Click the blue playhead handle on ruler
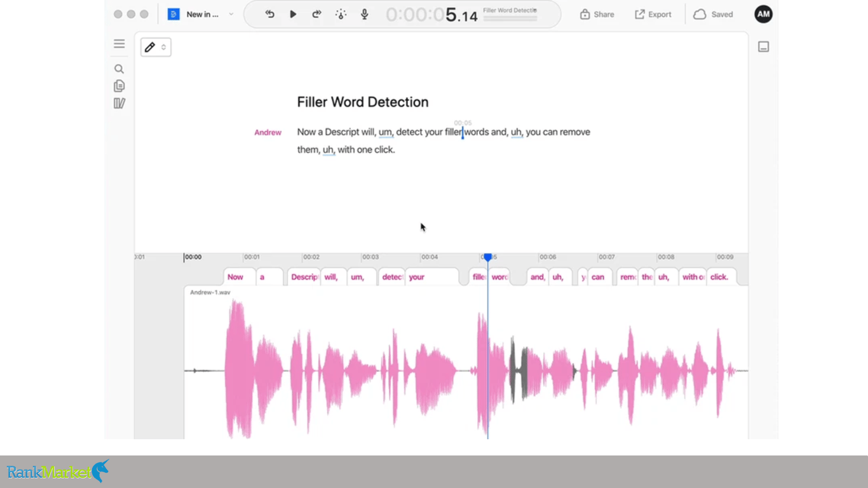This screenshot has width=868, height=488. click(x=488, y=257)
